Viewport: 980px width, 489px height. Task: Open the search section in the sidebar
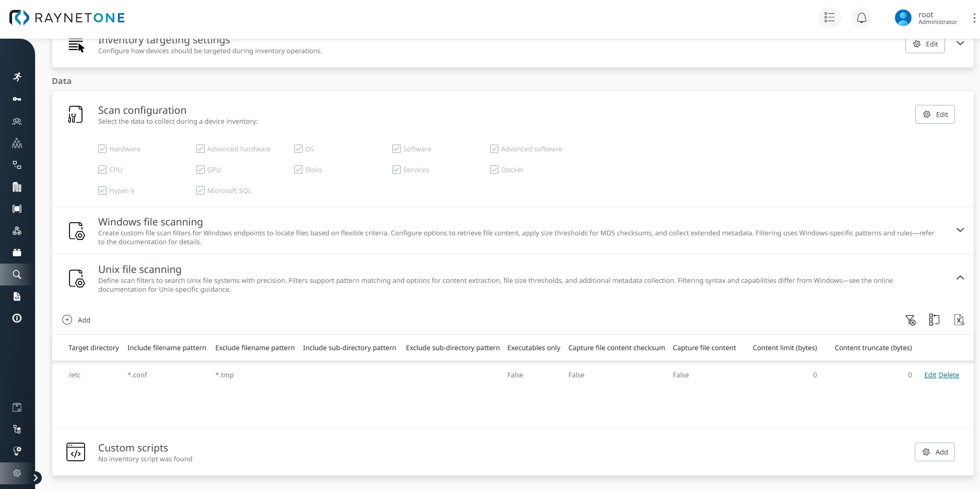click(17, 274)
